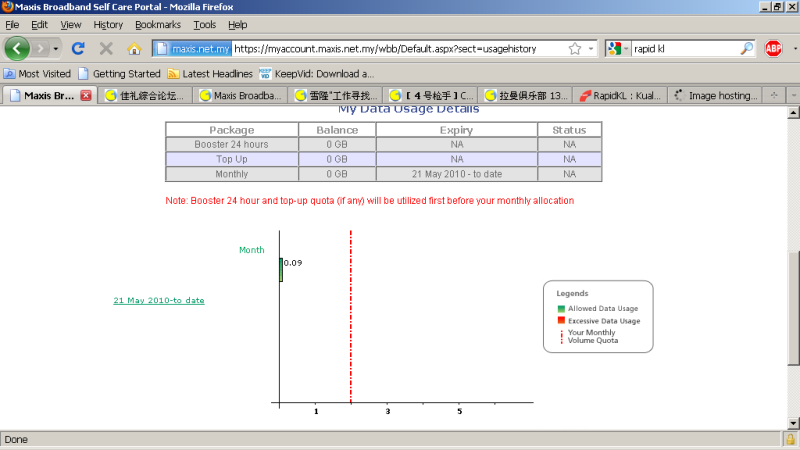This screenshot has height=450, width=800.
Task: Click the red Excessive Data Usage legend swatch
Action: 561,320
